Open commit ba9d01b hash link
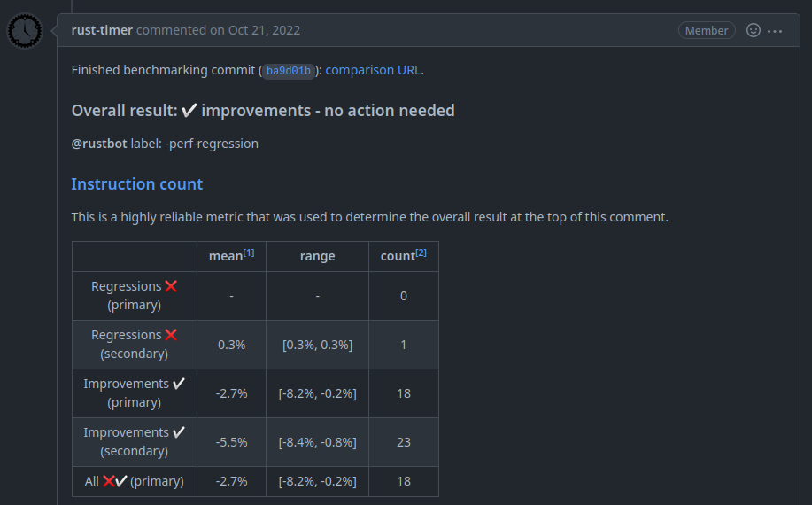This screenshot has width=812, height=505. pyautogui.click(x=289, y=71)
